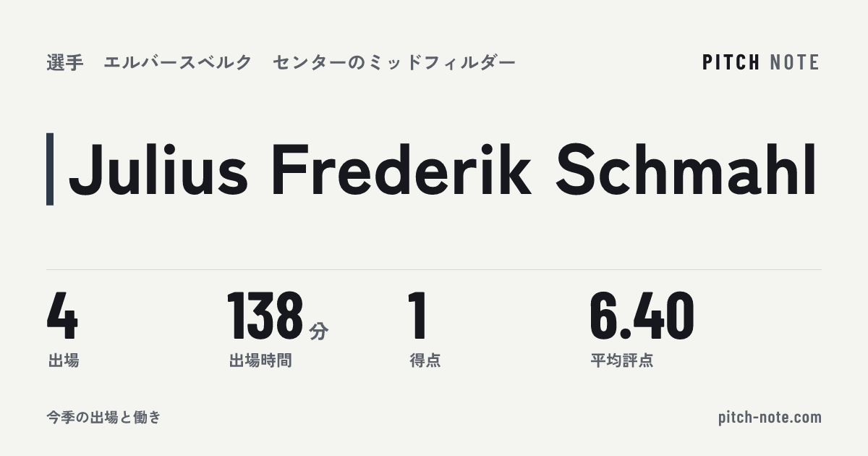Screen dimensions: 868x456
Task: Click the horizontal divider line above stats
Action: 434,269
